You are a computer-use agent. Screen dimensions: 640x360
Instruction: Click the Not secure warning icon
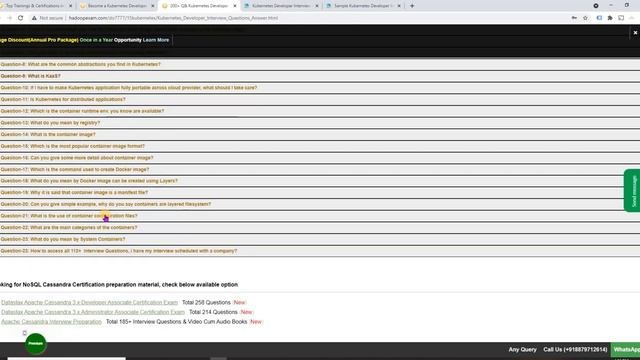[34, 18]
